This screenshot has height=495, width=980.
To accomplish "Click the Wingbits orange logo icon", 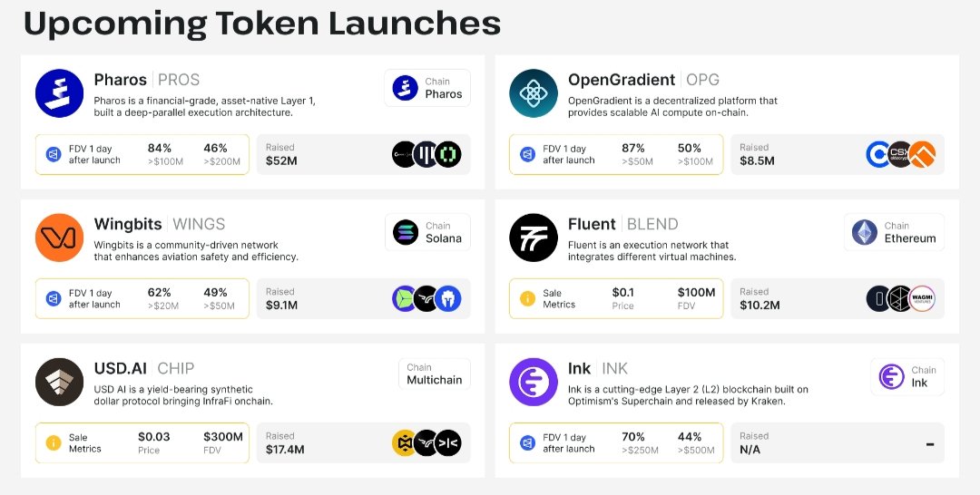I will coord(59,238).
